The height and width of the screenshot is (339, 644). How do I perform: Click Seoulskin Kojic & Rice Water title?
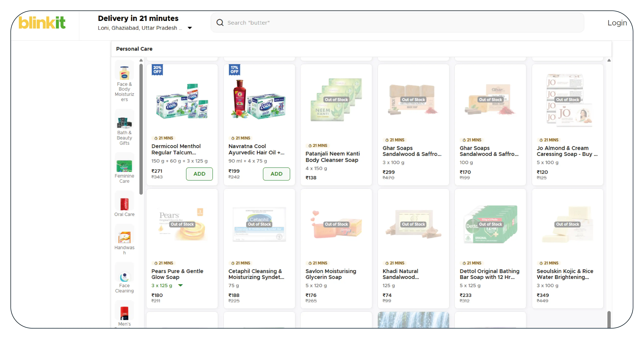pyautogui.click(x=565, y=274)
